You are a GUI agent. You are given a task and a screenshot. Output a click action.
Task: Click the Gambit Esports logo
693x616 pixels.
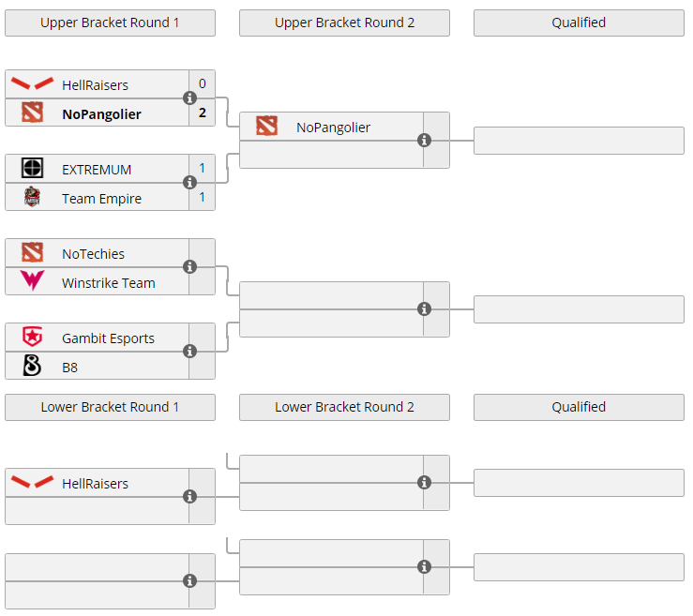point(32,338)
